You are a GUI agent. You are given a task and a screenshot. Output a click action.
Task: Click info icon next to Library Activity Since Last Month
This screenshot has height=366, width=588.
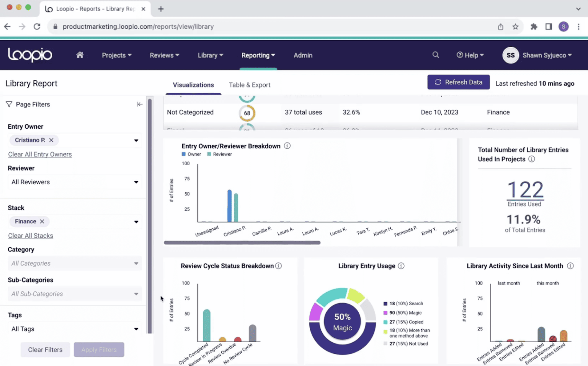(570, 265)
